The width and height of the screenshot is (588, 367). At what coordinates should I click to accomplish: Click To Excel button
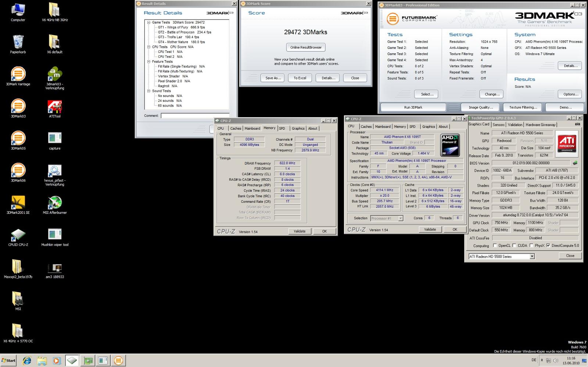pos(300,78)
